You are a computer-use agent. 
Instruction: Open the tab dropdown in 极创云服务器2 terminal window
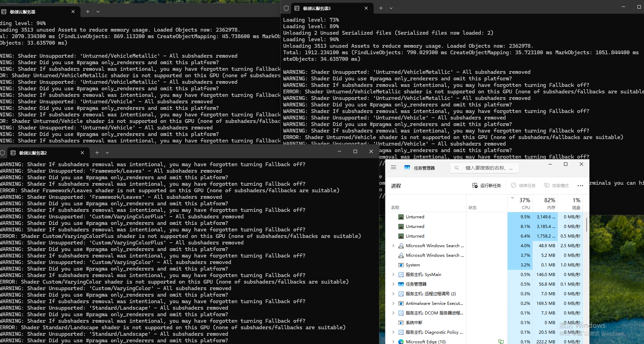point(107,153)
